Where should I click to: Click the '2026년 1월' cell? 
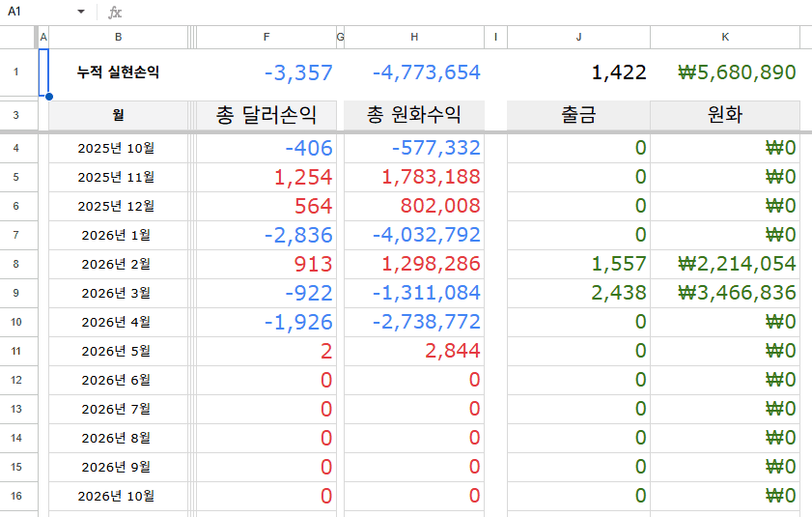[118, 236]
